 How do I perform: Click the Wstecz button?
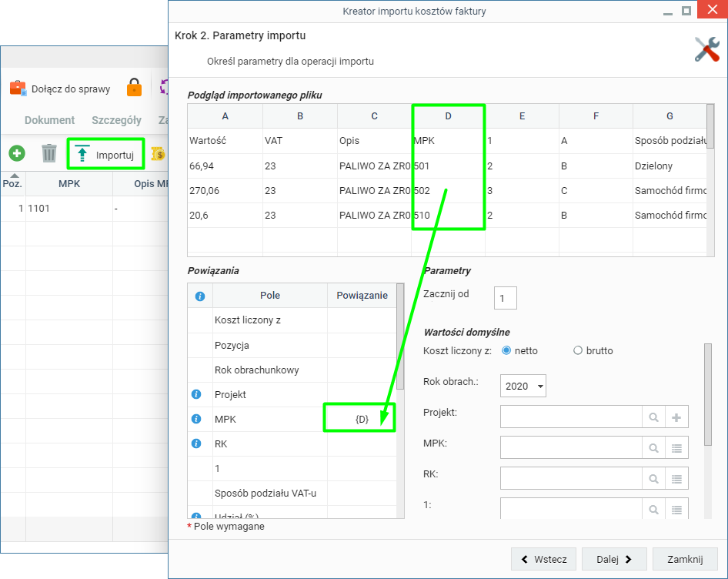click(x=543, y=559)
